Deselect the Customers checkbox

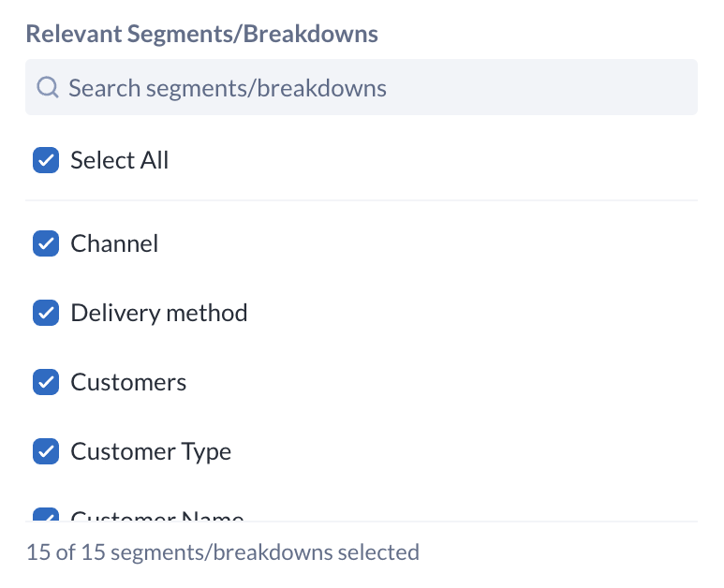[x=46, y=382]
